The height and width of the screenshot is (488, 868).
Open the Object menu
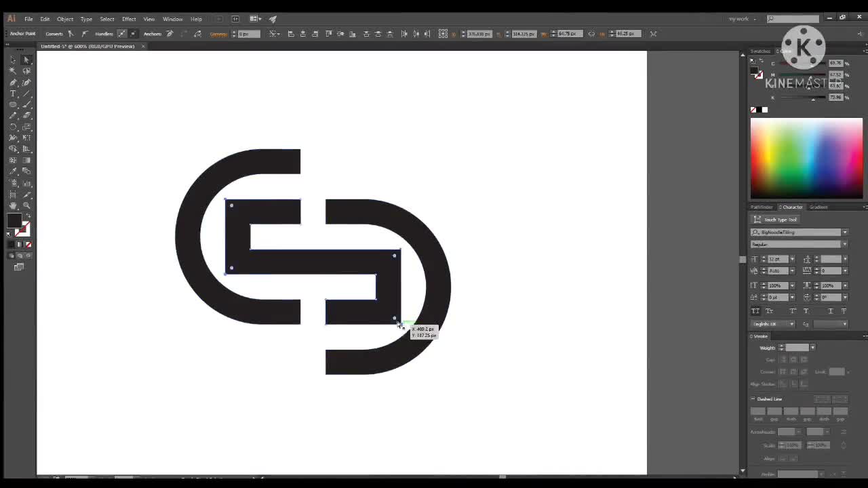click(65, 19)
